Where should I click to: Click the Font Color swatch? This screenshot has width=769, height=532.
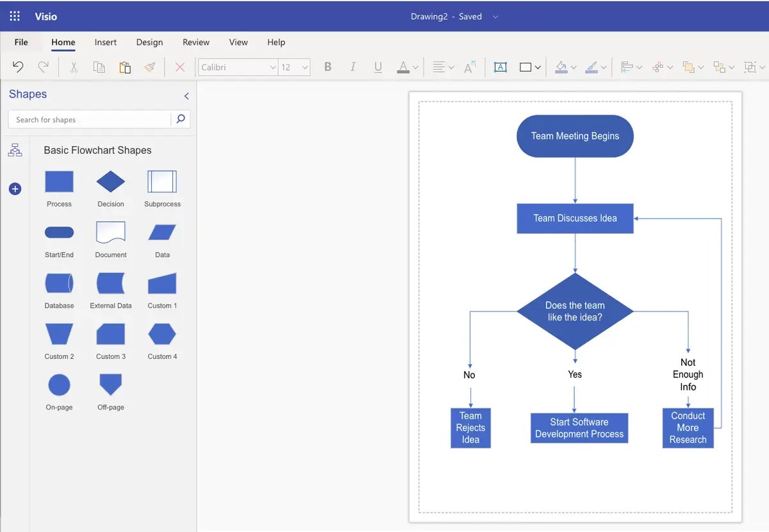[404, 67]
